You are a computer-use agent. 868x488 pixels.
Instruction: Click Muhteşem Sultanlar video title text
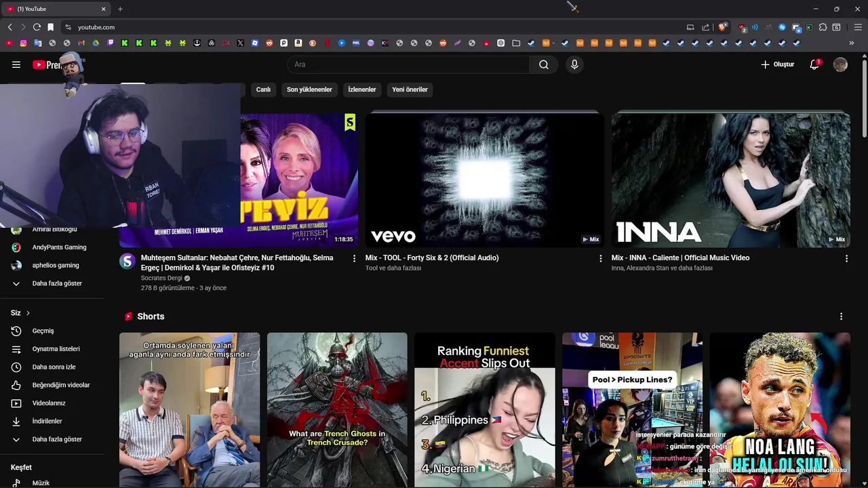237,262
